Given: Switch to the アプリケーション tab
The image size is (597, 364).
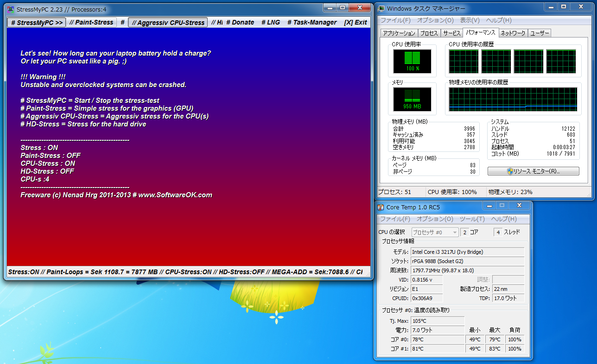Looking at the screenshot, I should pos(399,33).
